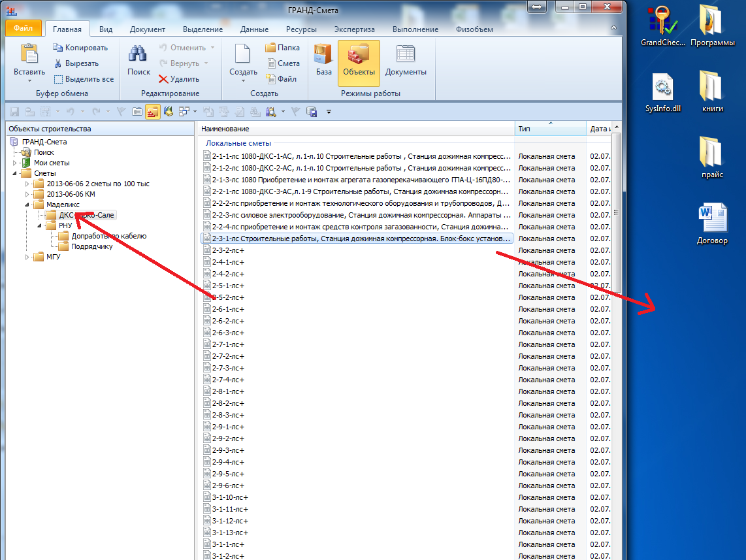746x560 pixels.
Task: Click the highlighted objects folder toolbar icon
Action: pyautogui.click(x=153, y=112)
